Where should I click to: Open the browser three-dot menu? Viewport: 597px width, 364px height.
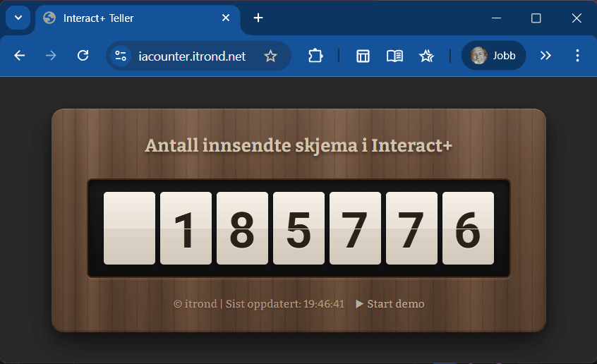pos(577,56)
